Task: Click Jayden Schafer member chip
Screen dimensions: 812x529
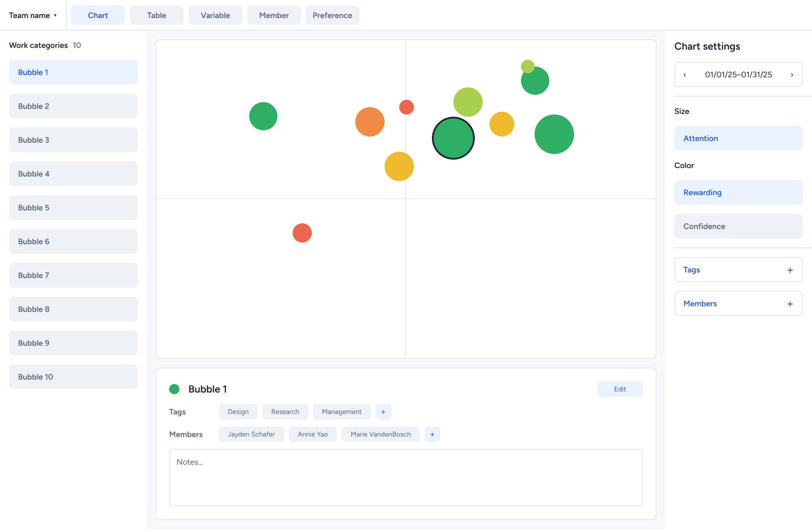Action: [x=251, y=434]
